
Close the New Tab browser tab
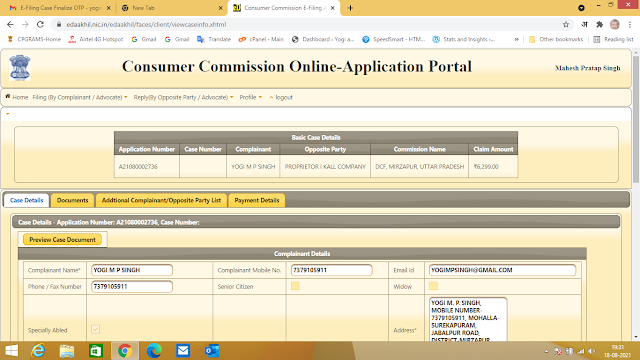point(220,8)
